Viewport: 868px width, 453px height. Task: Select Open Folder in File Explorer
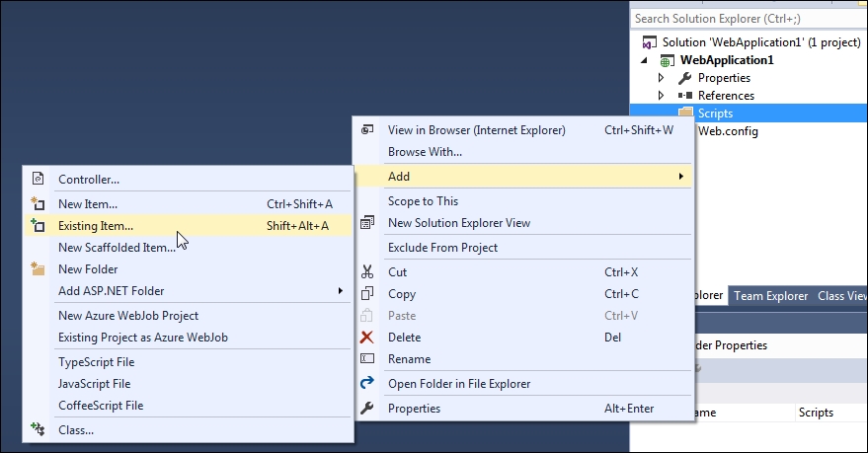tap(523, 383)
